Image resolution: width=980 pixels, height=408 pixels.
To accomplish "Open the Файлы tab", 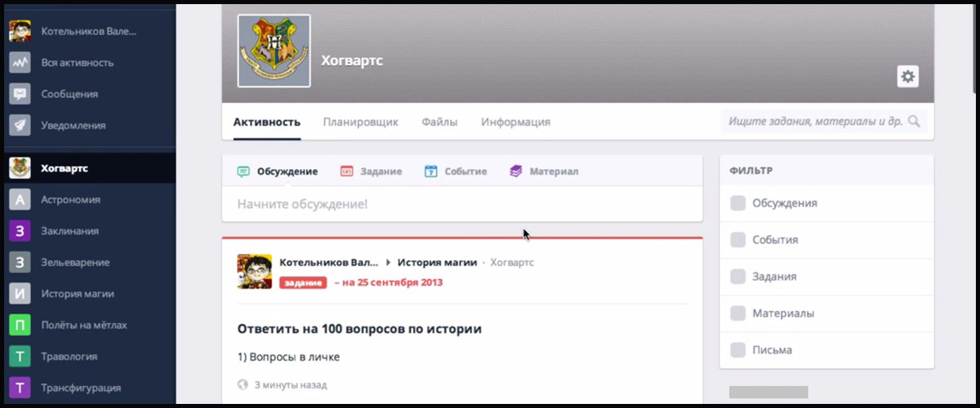I will pyautogui.click(x=439, y=122).
